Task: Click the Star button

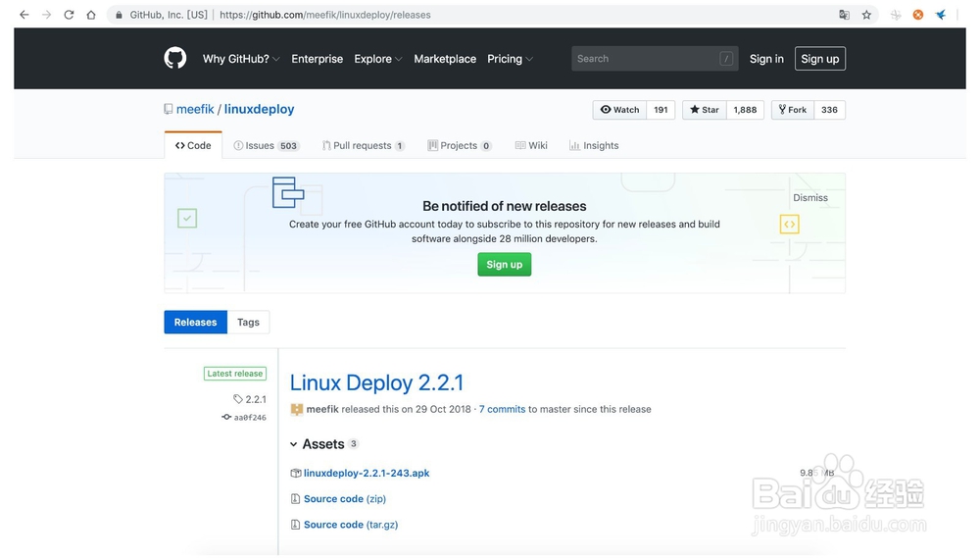Action: click(x=705, y=110)
